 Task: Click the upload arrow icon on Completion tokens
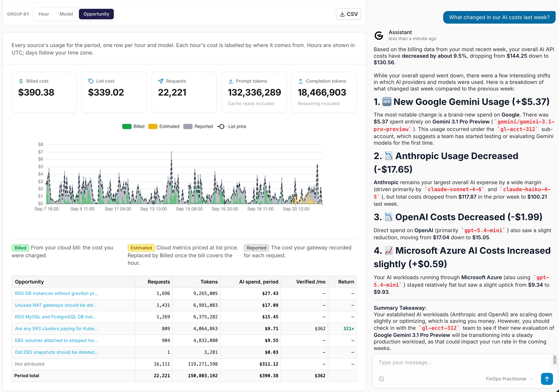click(301, 81)
